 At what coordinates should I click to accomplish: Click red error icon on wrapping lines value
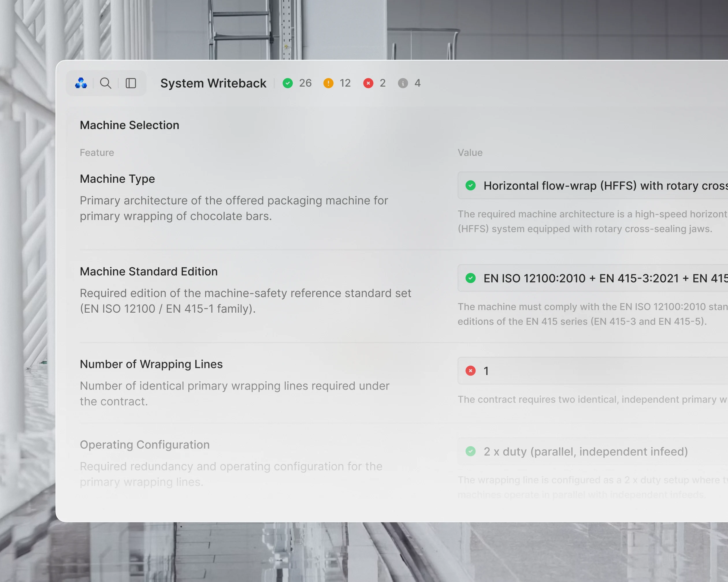[470, 371]
